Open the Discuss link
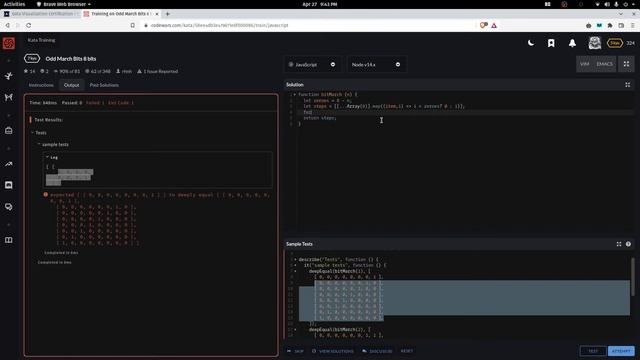 click(x=377, y=351)
